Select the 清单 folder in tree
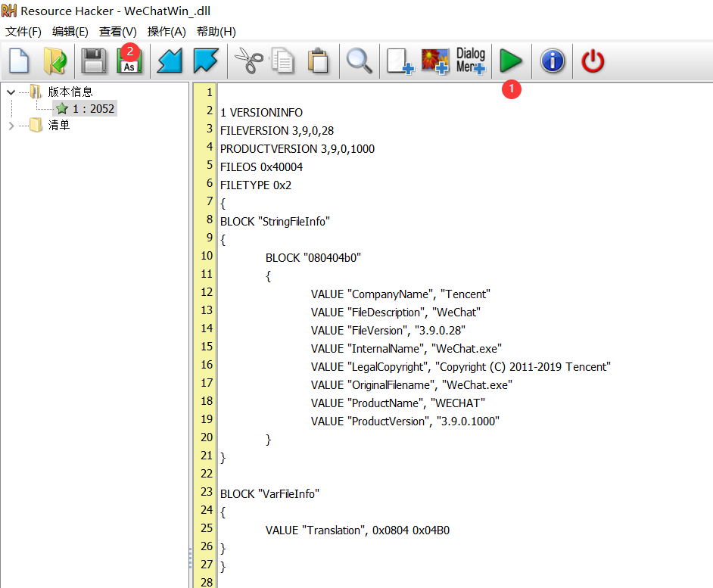 pos(59,125)
